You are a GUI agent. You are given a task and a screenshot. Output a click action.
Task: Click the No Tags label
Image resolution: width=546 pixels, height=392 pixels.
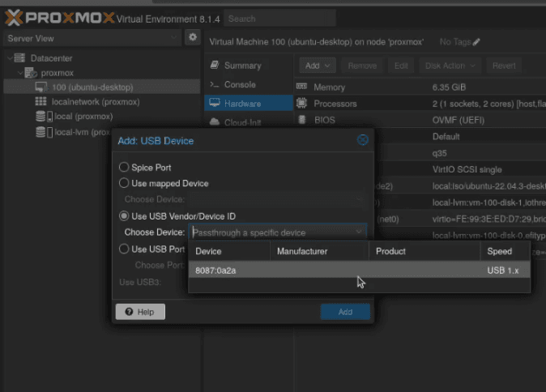[455, 42]
